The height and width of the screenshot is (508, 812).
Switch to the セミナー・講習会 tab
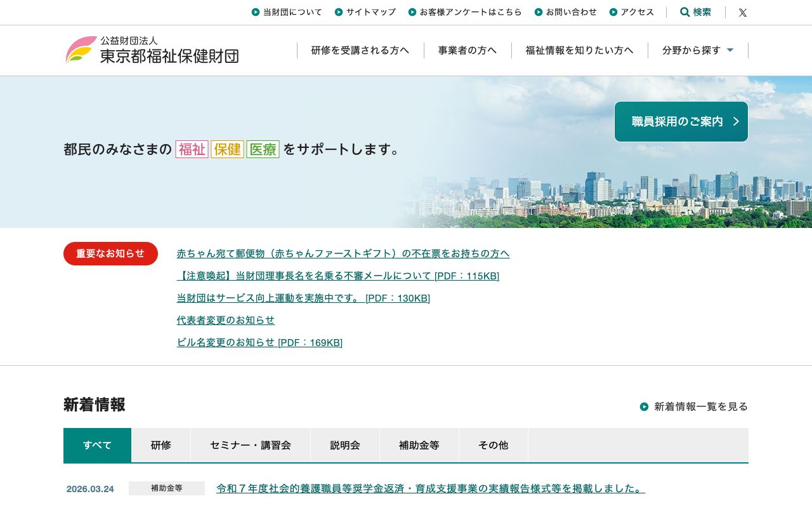tap(250, 445)
